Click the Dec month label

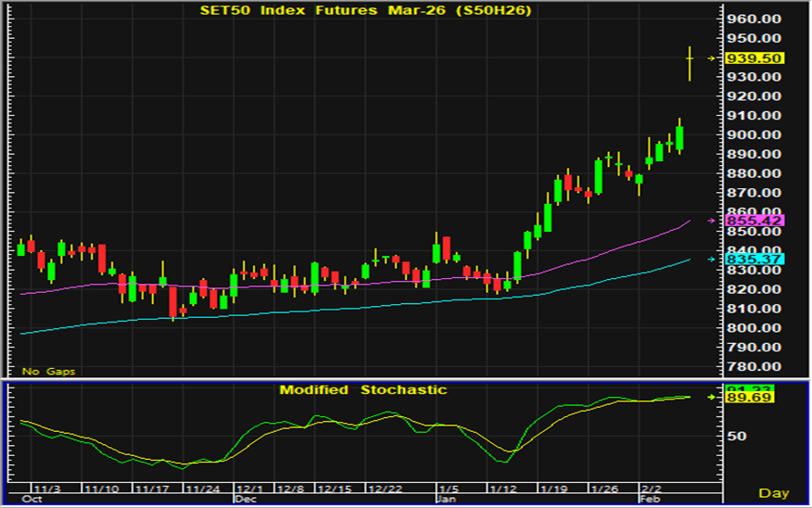coord(245,499)
